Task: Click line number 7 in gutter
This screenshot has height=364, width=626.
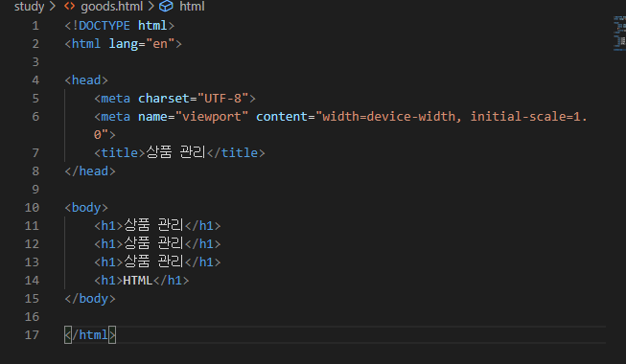Action: point(35,153)
